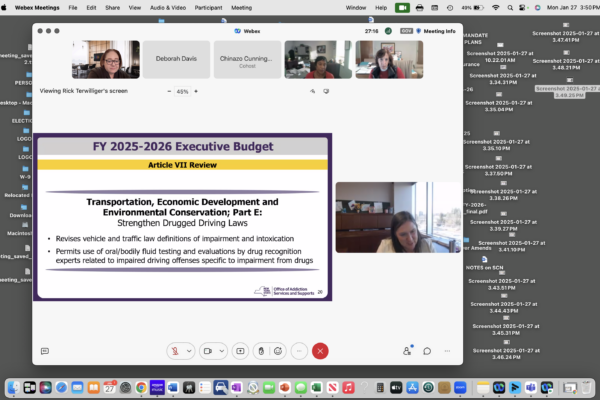The width and height of the screenshot is (600, 400).
Task: Select Deborah Davis participant tile
Action: pyautogui.click(x=174, y=59)
